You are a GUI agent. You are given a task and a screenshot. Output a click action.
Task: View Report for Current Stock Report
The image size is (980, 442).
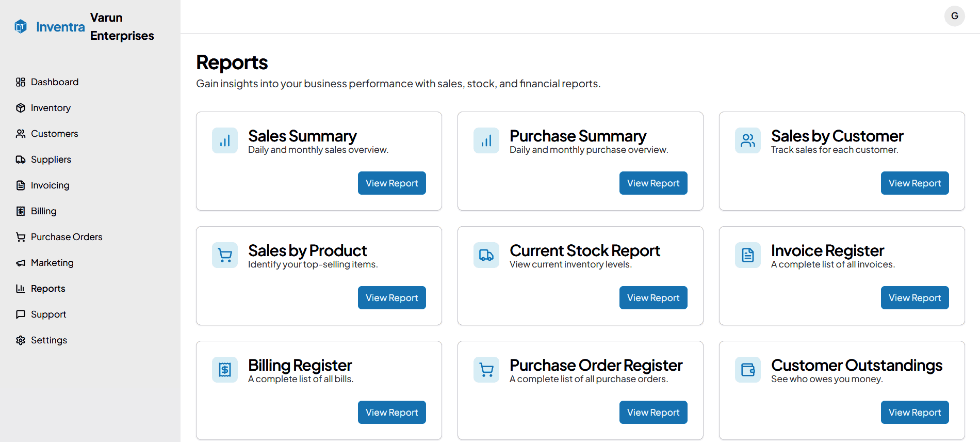[x=653, y=298]
